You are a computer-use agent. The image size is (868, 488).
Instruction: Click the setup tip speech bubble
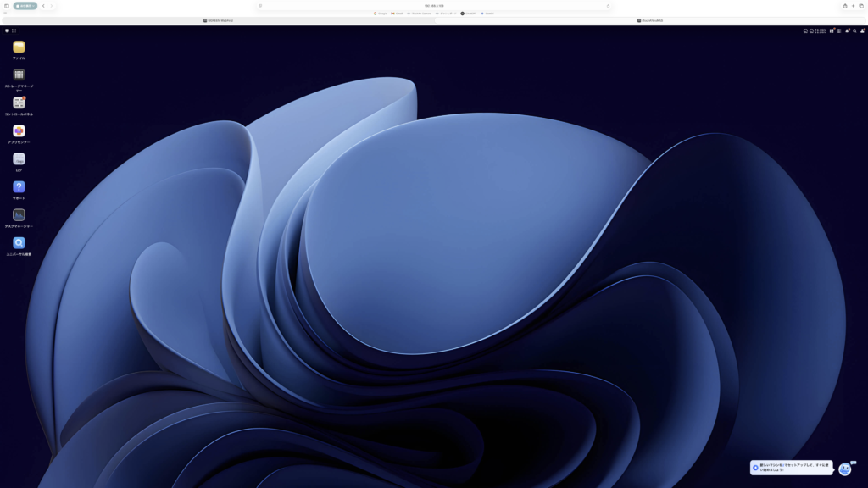[x=791, y=468]
